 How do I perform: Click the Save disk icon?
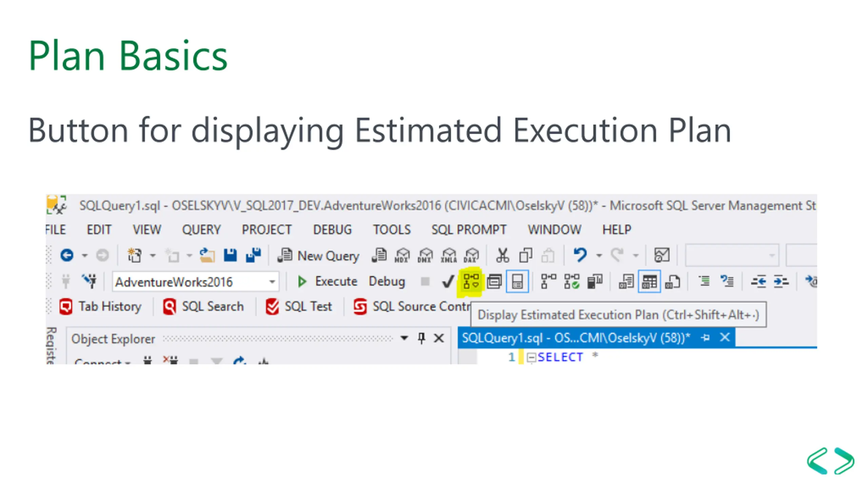coord(230,256)
